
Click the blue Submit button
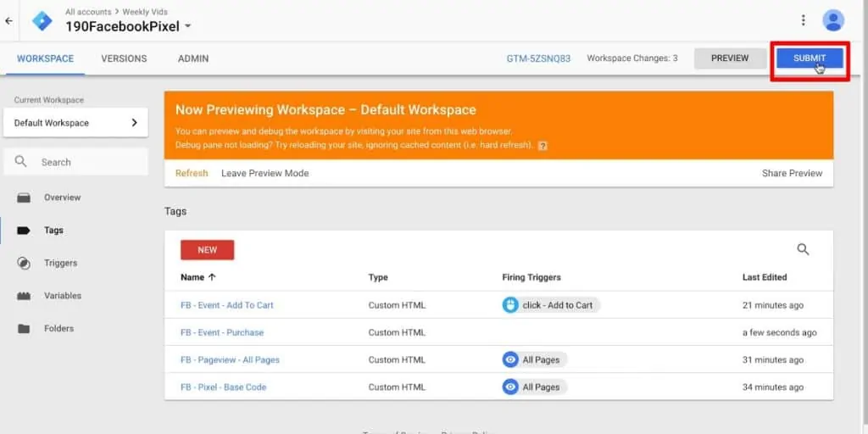coord(810,58)
